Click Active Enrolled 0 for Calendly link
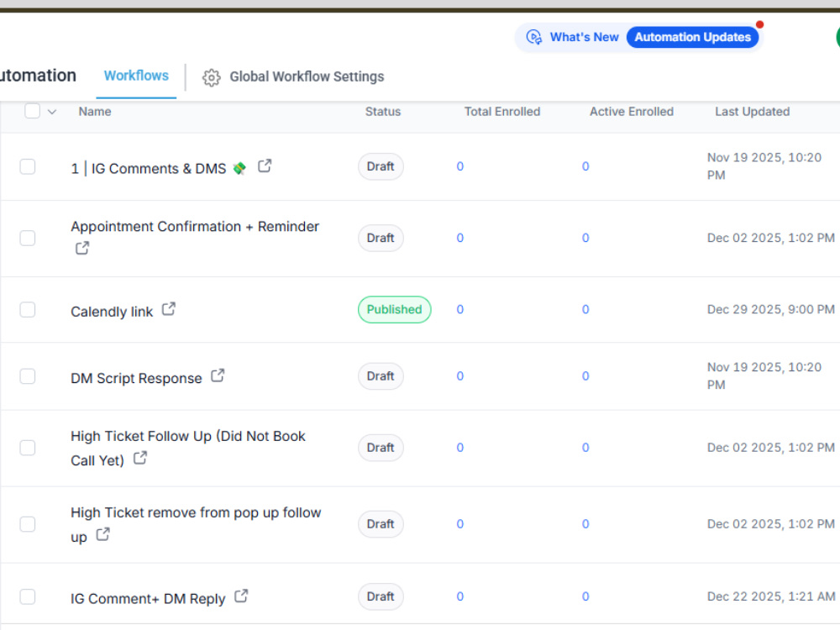This screenshot has height=630, width=840. point(585,310)
